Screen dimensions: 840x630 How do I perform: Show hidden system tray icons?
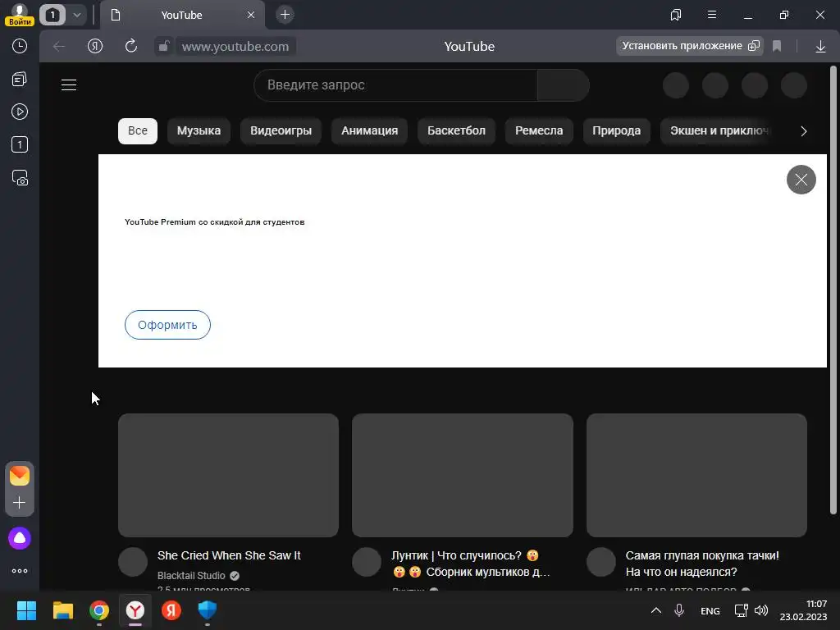655,610
